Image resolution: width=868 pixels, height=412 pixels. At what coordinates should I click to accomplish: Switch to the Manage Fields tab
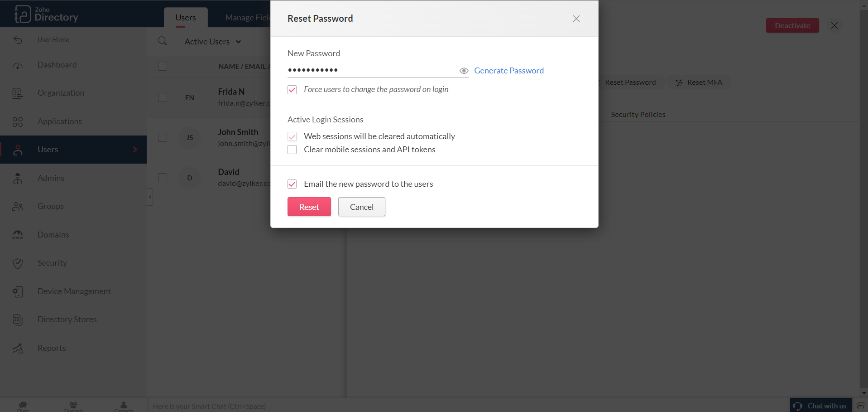click(x=247, y=18)
